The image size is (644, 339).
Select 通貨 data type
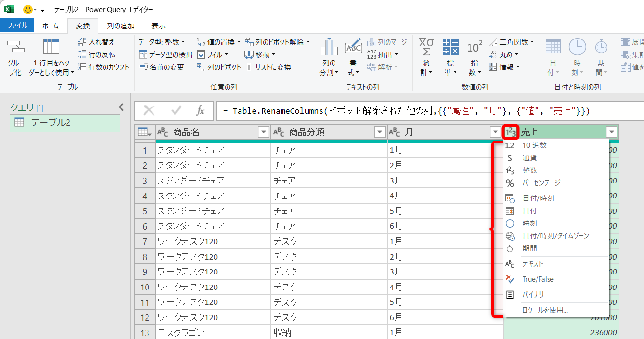coord(556,157)
